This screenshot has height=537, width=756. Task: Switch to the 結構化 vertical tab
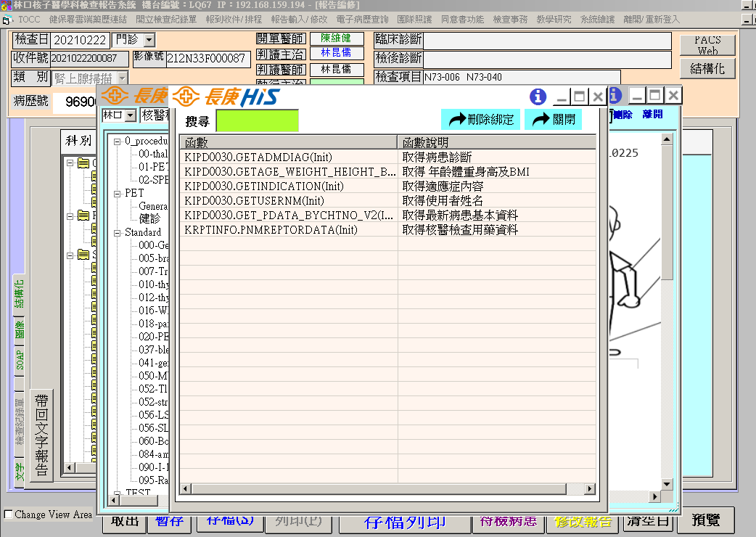point(20,292)
